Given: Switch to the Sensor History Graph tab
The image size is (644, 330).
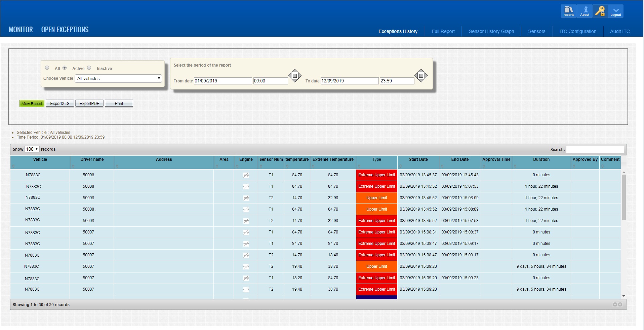Looking at the screenshot, I should tap(491, 31).
